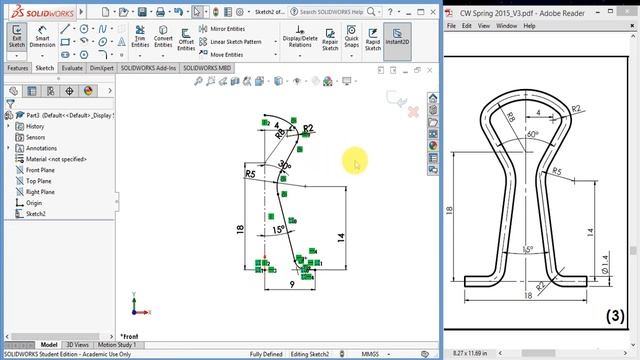
Task: Select the Spline tool
Action: click(x=102, y=29)
